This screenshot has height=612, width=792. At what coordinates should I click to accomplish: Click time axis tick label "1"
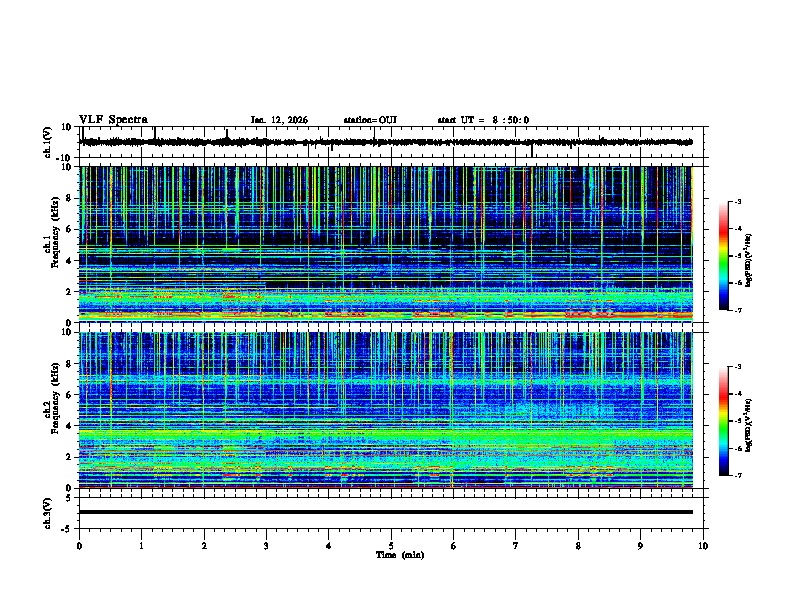pyautogui.click(x=141, y=546)
